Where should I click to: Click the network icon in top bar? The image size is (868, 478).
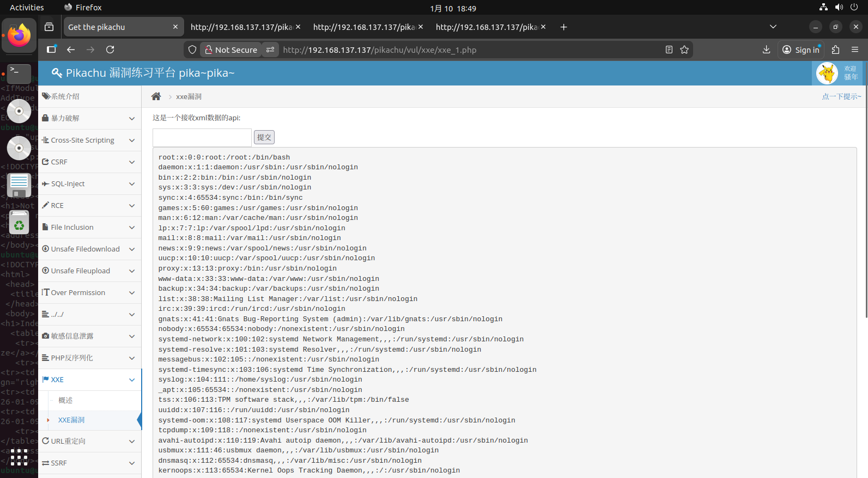point(823,7)
